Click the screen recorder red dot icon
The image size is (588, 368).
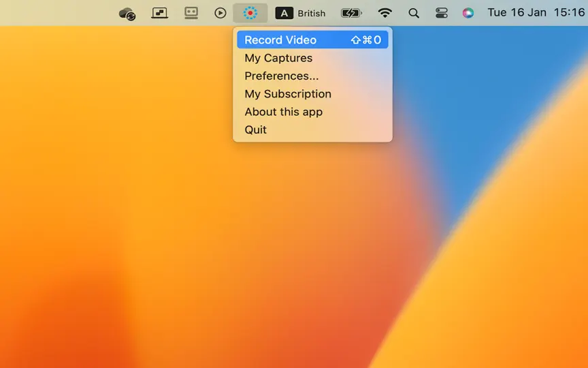250,13
